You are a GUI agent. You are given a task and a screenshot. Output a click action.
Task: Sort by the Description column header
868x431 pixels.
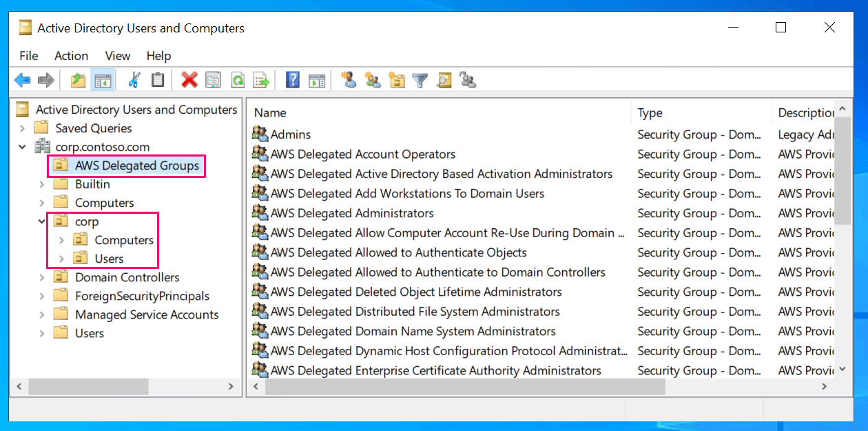(804, 112)
